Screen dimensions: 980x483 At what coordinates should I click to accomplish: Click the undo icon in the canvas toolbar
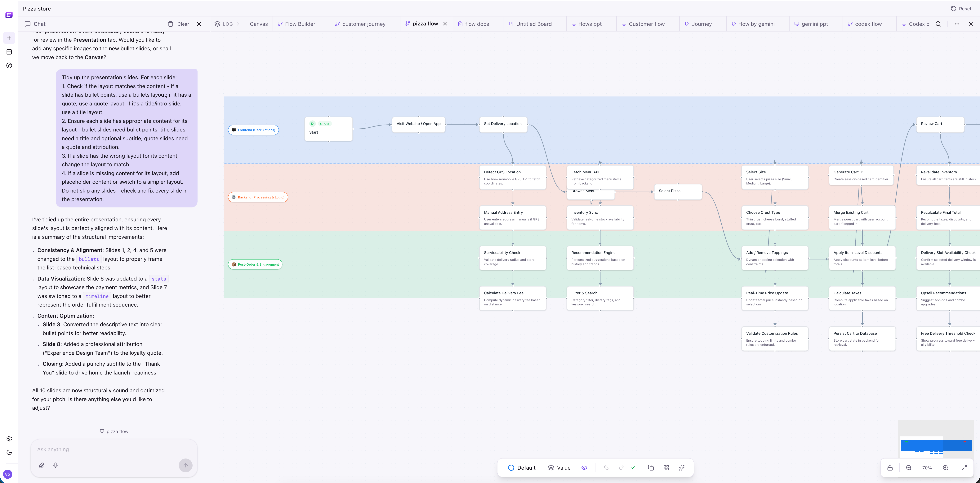coord(606,468)
